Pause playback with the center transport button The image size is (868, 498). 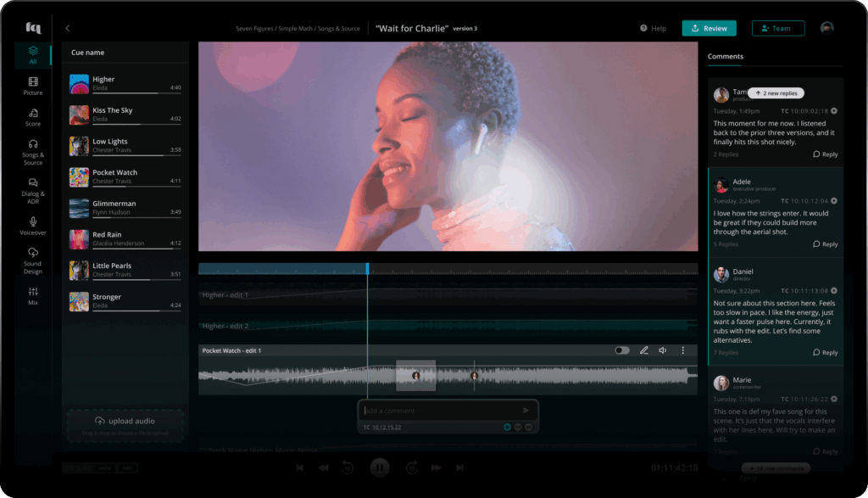[379, 467]
